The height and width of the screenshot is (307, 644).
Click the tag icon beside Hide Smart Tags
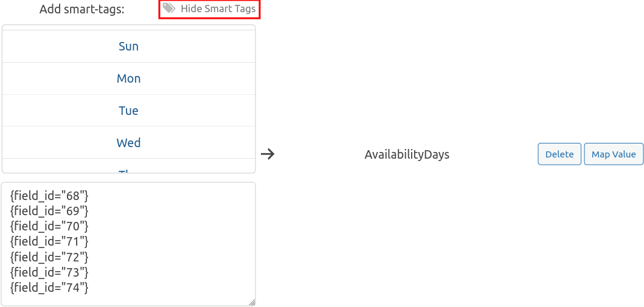tap(169, 9)
